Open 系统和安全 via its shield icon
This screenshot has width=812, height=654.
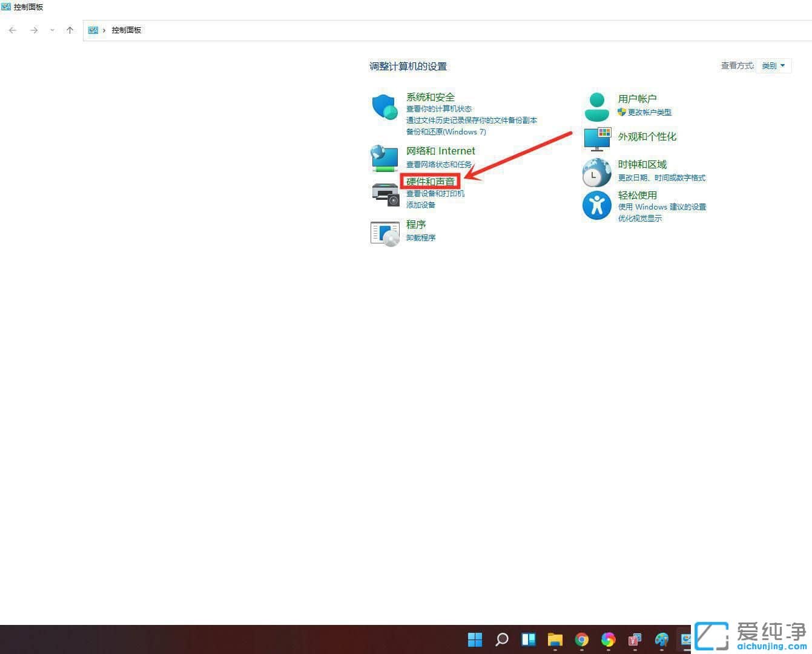point(385,107)
